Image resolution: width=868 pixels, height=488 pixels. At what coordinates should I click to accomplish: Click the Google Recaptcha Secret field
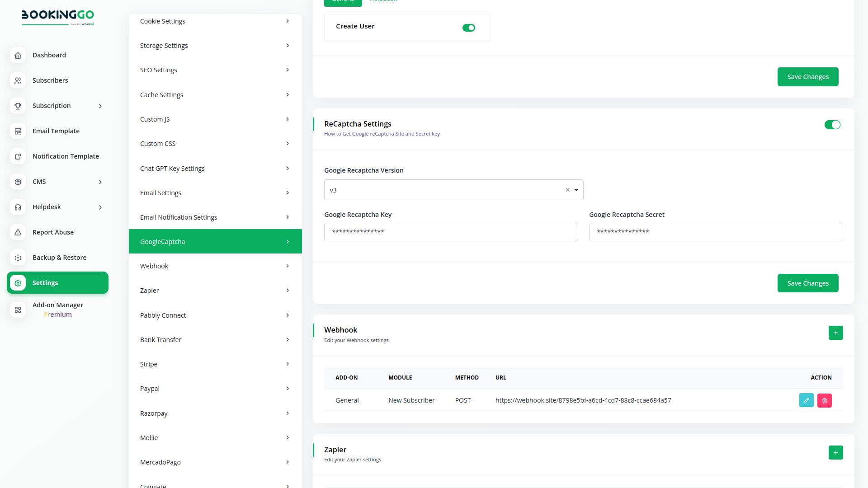coord(715,232)
